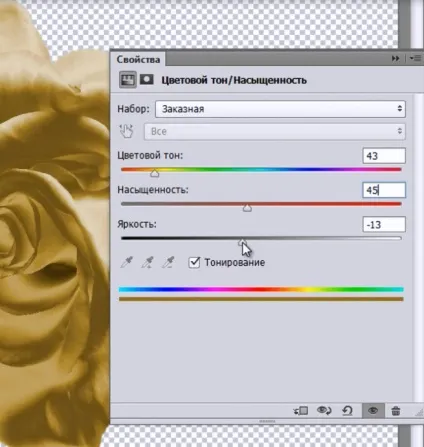Select the first eyedropper tool
Viewport: 424px width, 447px height.
pyautogui.click(x=127, y=262)
